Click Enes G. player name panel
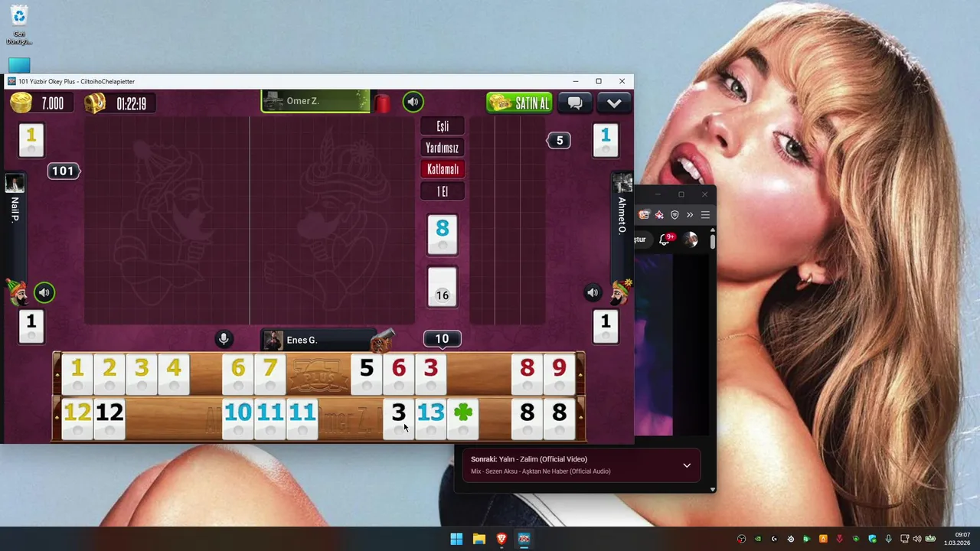This screenshot has width=980, height=551. pos(318,340)
